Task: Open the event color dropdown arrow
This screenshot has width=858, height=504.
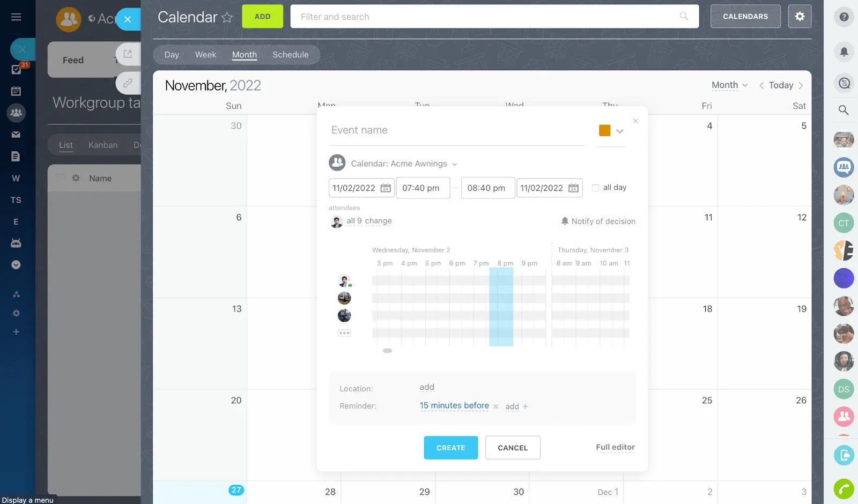Action: pyautogui.click(x=620, y=131)
